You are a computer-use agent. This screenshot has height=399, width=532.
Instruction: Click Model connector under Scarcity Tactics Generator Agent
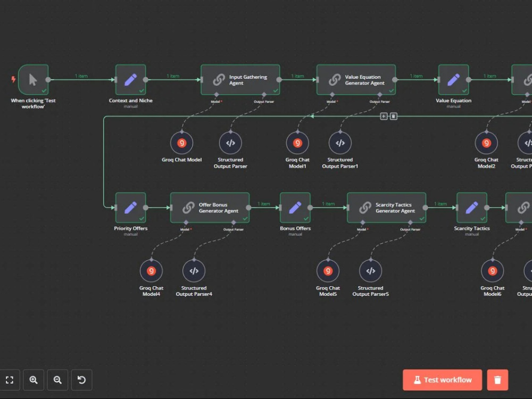pos(363,222)
